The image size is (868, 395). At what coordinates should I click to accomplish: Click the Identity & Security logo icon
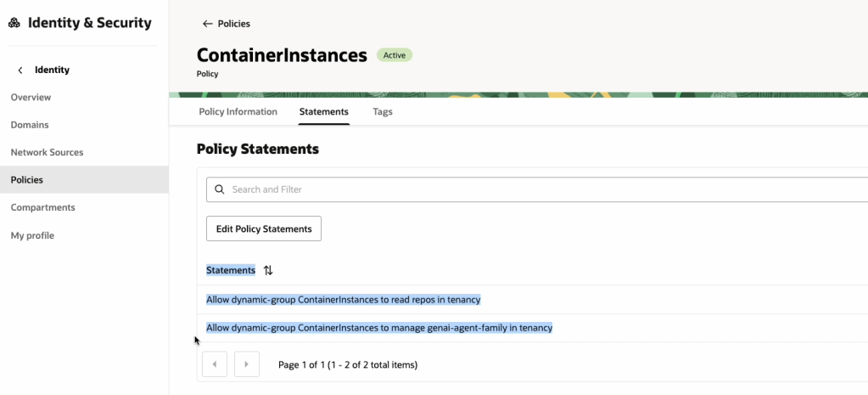point(14,24)
